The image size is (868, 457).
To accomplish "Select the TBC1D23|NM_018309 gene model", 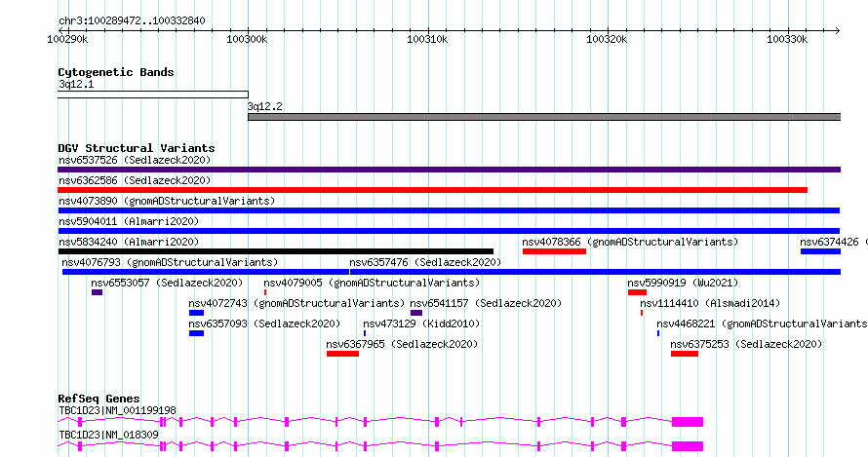I will coord(380,446).
